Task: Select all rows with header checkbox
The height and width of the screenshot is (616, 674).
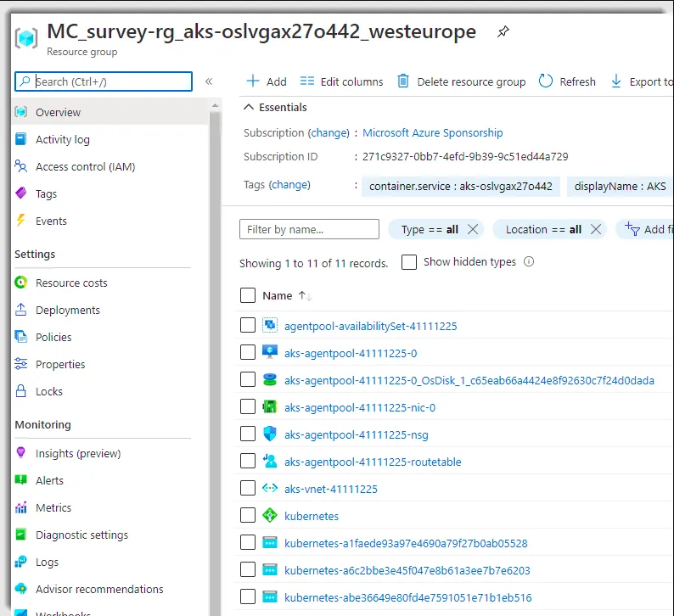Action: point(248,295)
